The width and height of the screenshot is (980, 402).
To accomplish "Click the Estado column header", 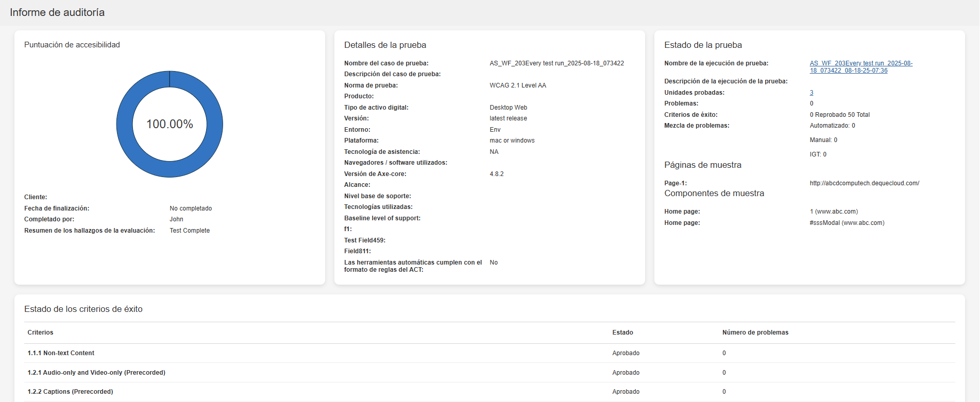I will [x=622, y=333].
